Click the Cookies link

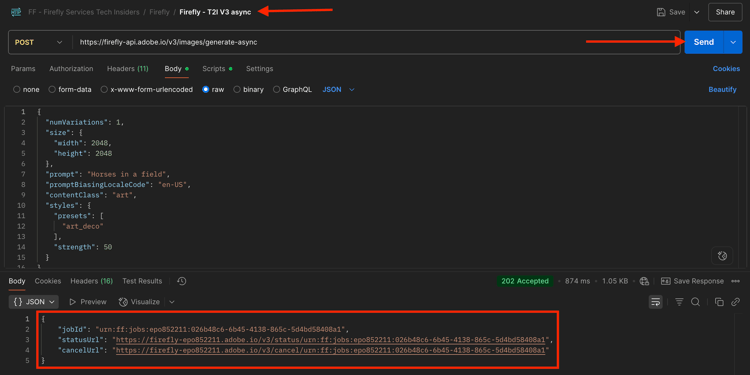726,69
